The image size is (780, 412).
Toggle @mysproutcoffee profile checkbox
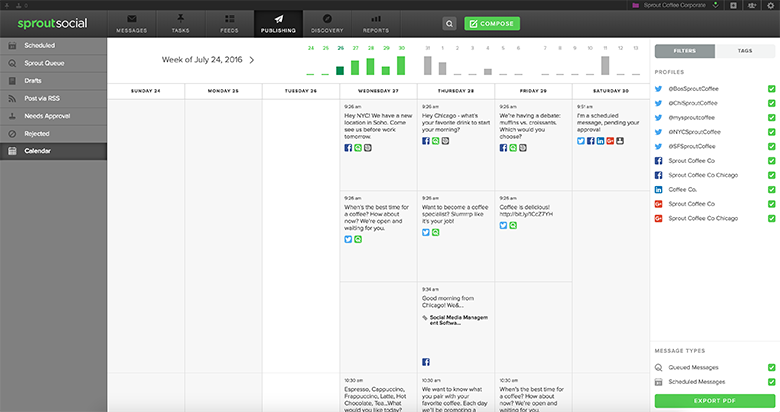pos(772,117)
